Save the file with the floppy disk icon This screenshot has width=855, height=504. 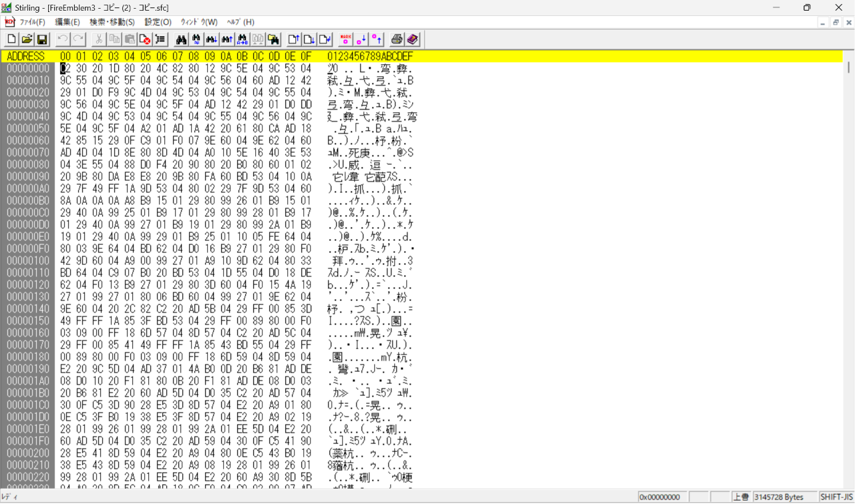42,39
